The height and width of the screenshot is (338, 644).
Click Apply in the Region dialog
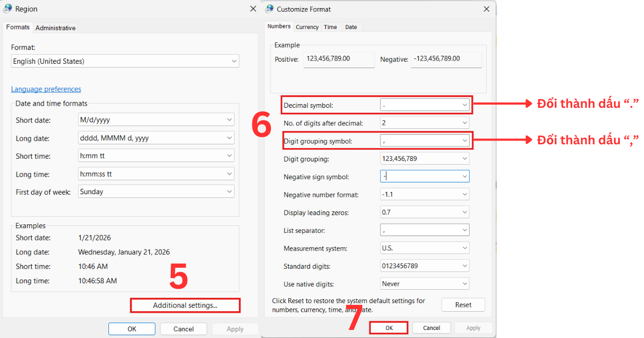(x=235, y=328)
